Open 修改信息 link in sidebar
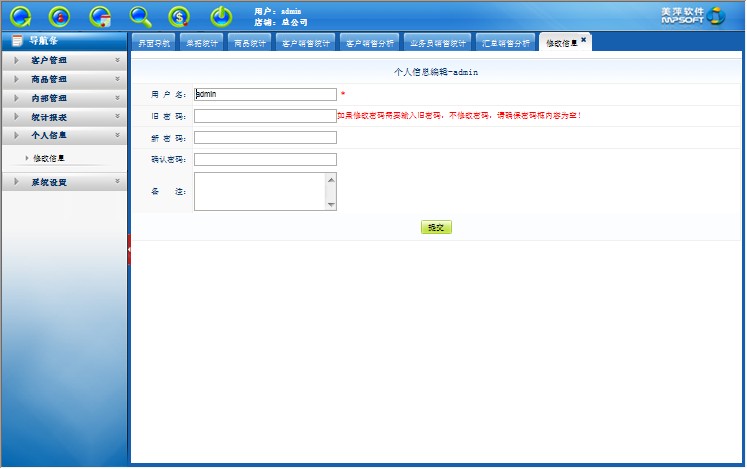Screen dimensions: 747x469 (x=49, y=158)
